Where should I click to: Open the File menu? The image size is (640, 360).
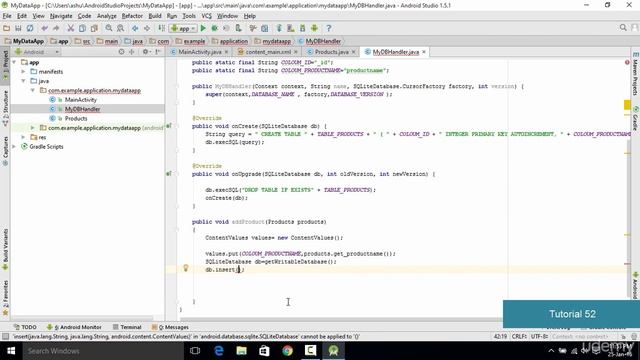[x=7, y=16]
